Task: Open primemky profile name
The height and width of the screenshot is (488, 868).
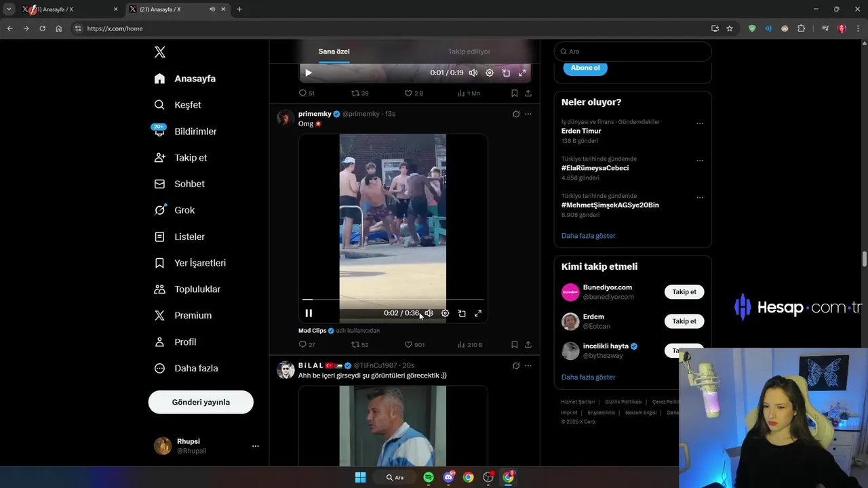Action: point(315,114)
